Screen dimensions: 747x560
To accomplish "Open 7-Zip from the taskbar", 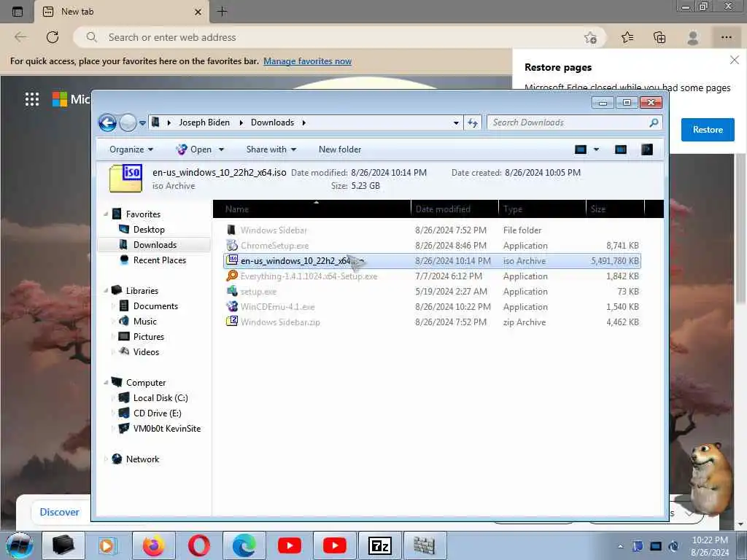I will (x=379, y=545).
